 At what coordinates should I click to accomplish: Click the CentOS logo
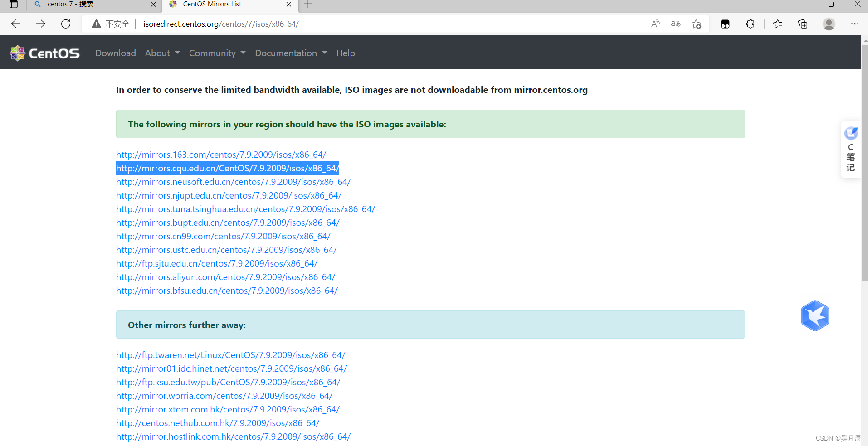click(x=44, y=53)
